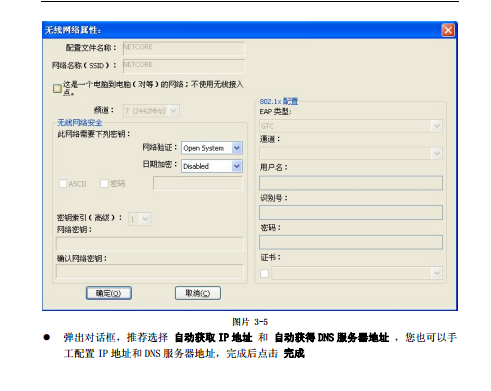This screenshot has height=391, width=491.
Task: Focus the 识别号 identity field
Action: tap(351, 213)
